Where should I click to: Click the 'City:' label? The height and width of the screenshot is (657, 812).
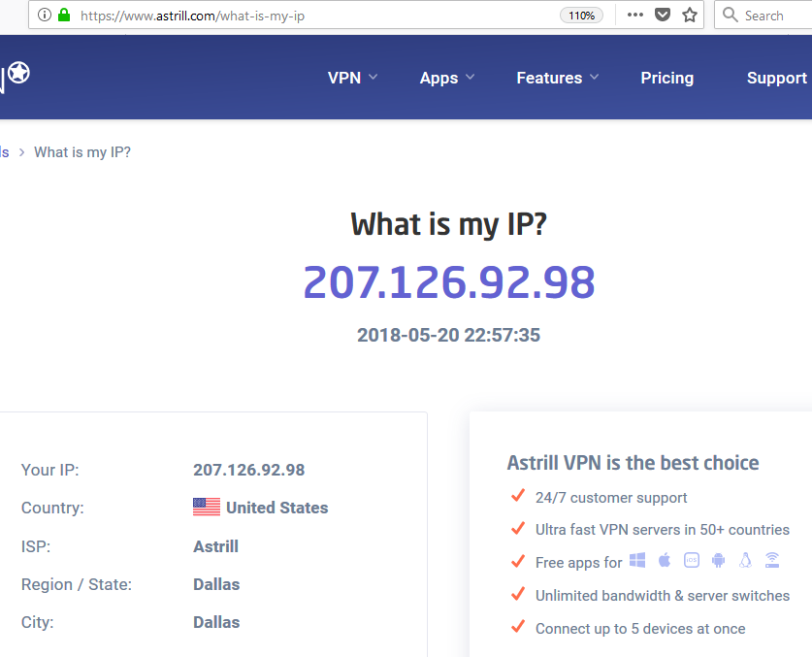click(37, 622)
